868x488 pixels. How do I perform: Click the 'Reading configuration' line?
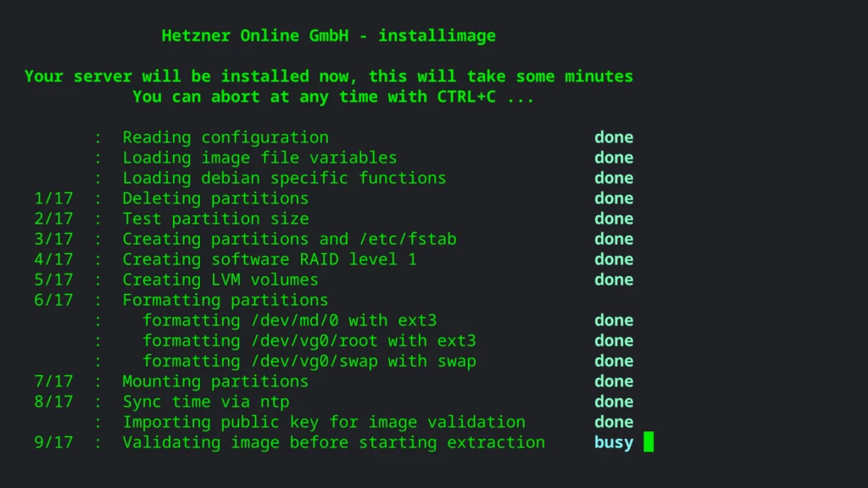point(225,137)
